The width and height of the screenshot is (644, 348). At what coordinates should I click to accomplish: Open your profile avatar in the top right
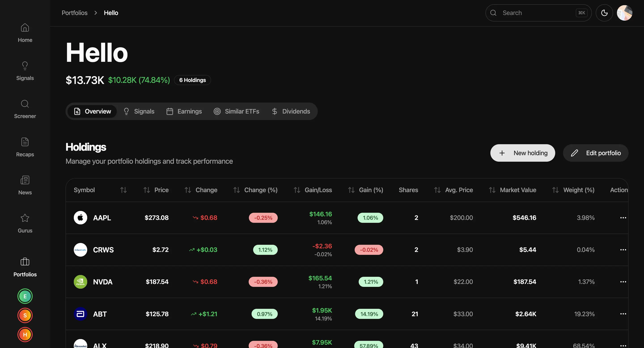(625, 13)
